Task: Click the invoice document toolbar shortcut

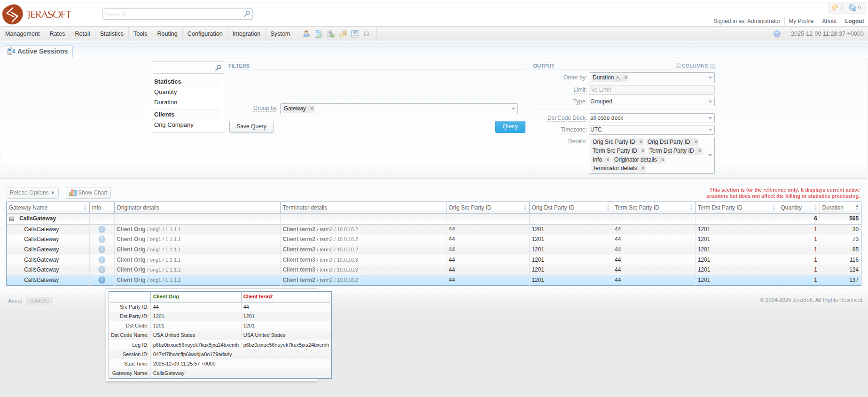Action: [319, 34]
